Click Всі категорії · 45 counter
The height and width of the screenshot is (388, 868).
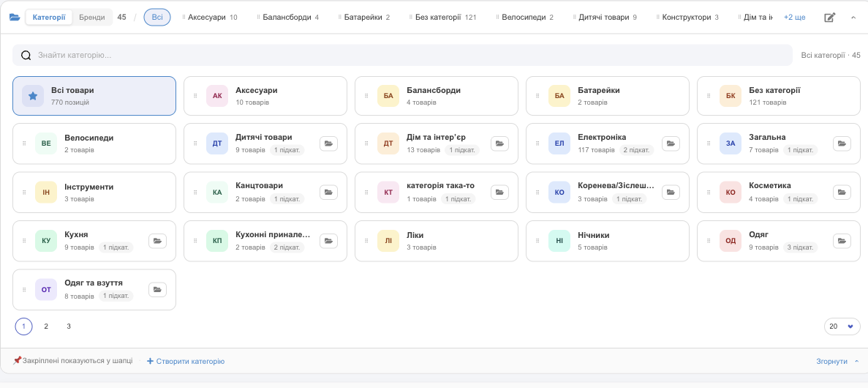[831, 56]
